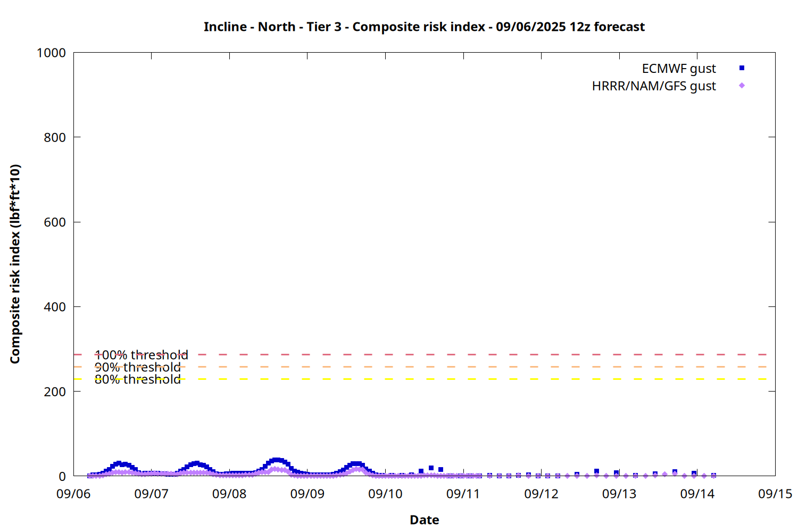
Task: Click the ECMWF gust legend label
Action: [679, 69]
